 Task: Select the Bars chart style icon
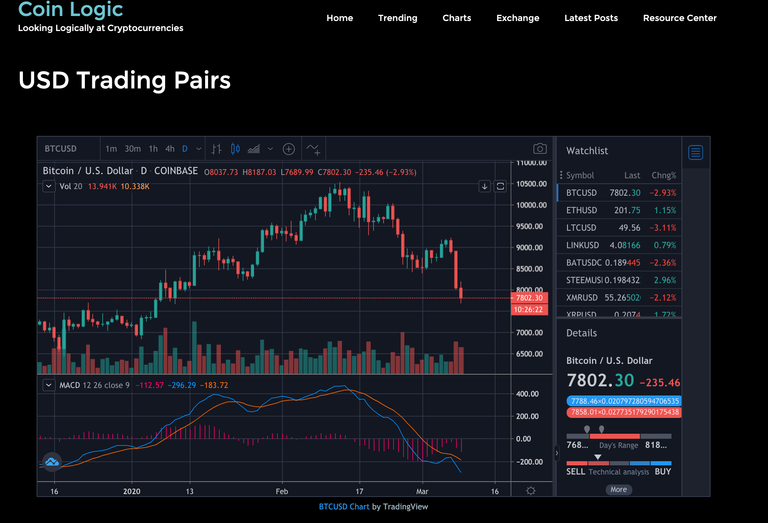(216, 149)
